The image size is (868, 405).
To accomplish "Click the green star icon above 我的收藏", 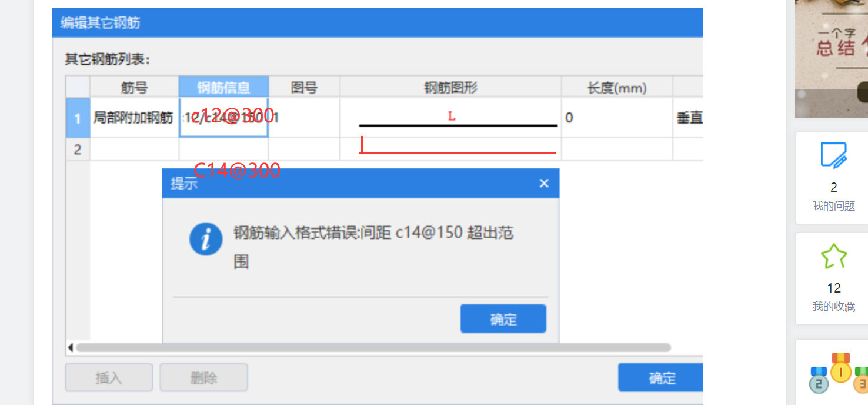I will [833, 255].
